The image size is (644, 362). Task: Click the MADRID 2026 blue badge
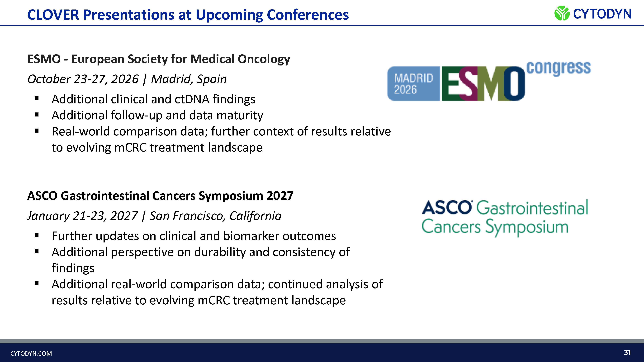click(413, 84)
